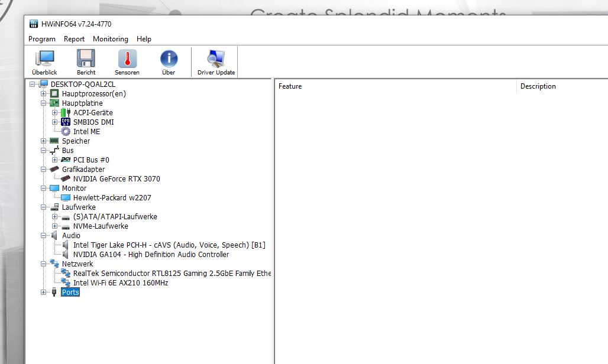Select the Hauptprozessor(en) tree item
This screenshot has width=608, height=364.
[94, 94]
